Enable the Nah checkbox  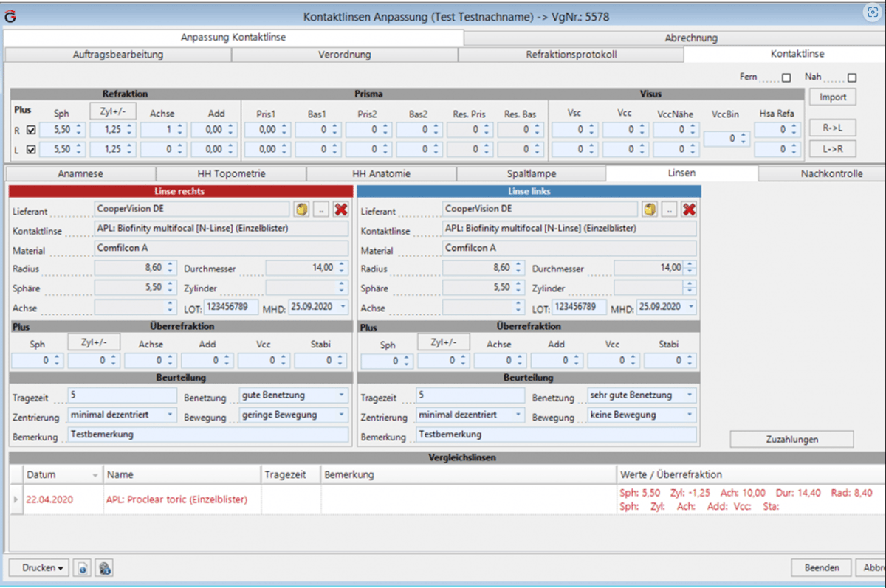853,77
